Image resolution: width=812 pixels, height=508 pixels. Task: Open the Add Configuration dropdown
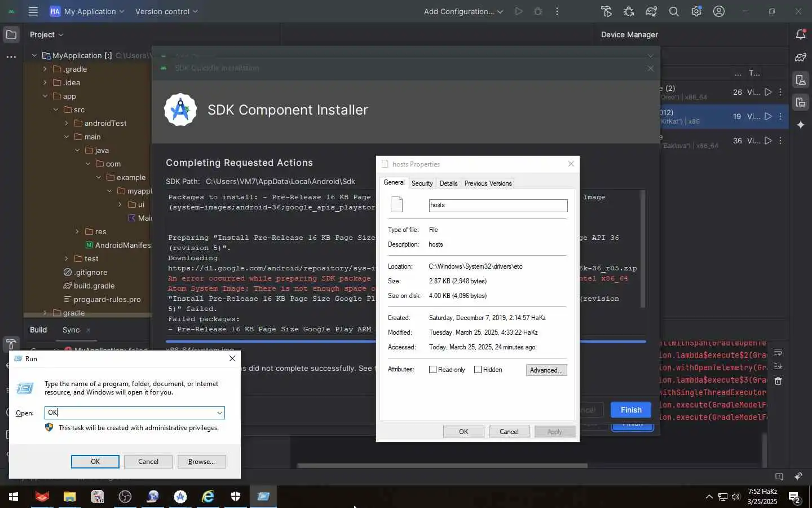[464, 11]
